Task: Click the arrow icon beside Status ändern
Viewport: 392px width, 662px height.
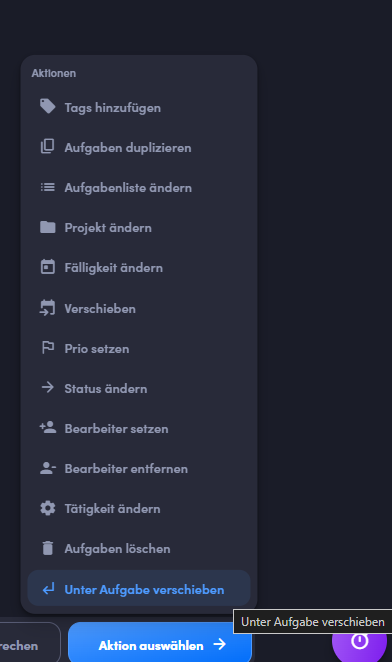Action: coord(47,387)
